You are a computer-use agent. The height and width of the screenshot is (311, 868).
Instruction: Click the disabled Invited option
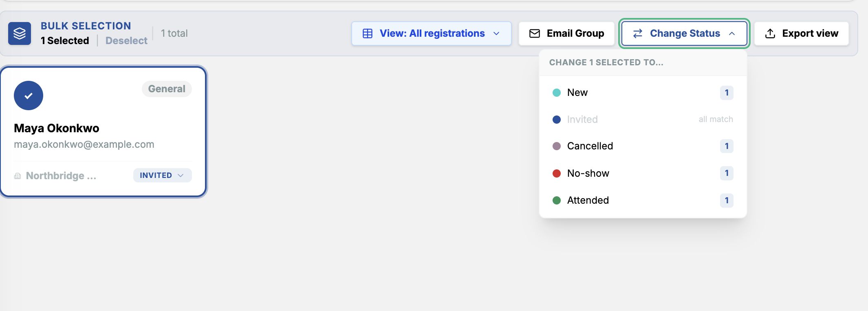(x=643, y=119)
